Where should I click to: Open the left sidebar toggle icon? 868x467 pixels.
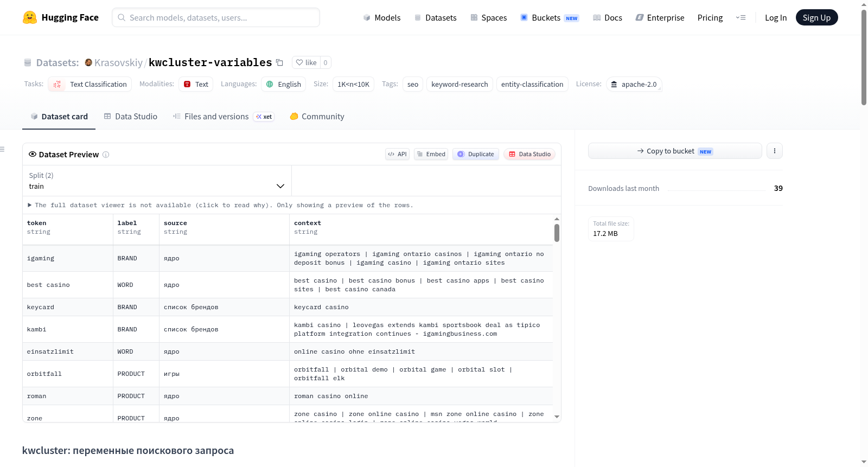(3, 149)
